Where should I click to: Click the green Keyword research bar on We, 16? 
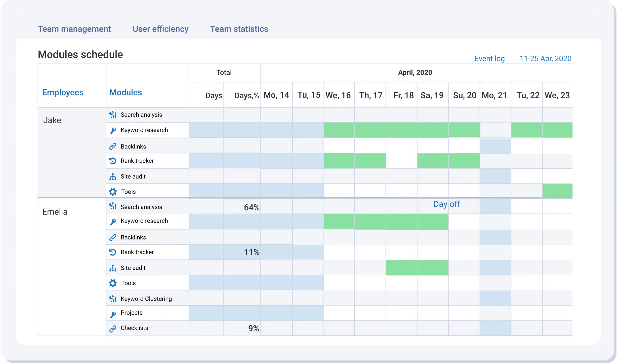(339, 130)
